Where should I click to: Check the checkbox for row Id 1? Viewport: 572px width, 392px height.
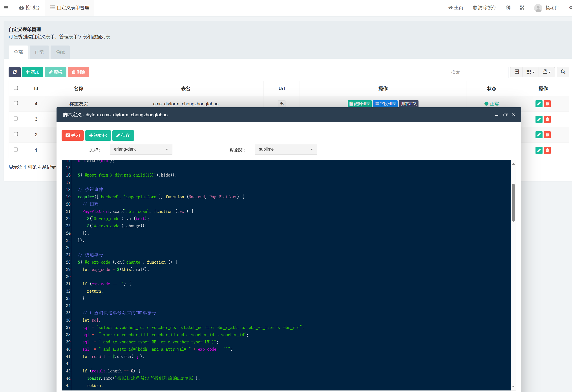16,150
